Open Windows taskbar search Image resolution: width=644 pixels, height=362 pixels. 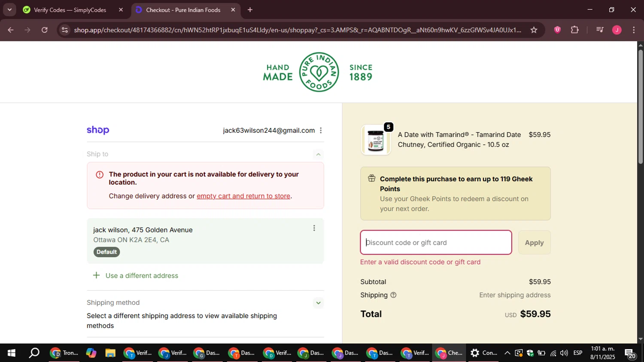click(34, 353)
